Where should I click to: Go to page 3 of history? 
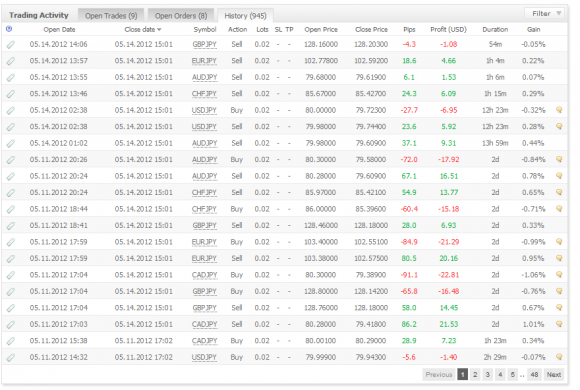click(x=488, y=374)
